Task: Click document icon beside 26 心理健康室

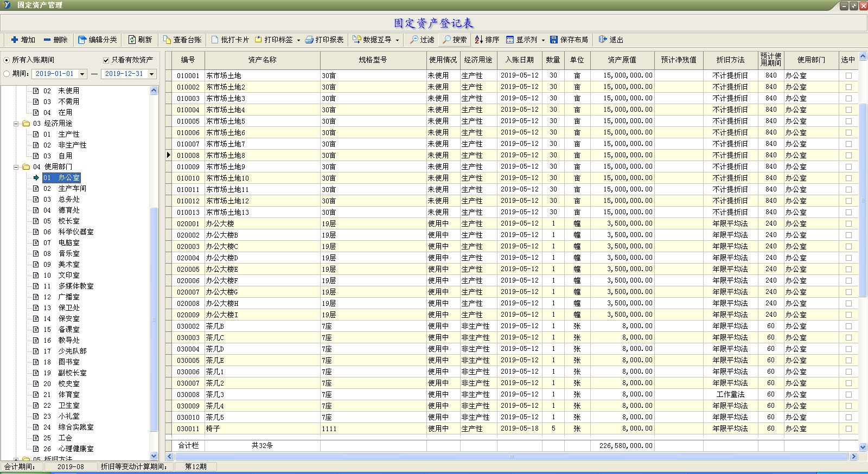Action: coord(36,449)
